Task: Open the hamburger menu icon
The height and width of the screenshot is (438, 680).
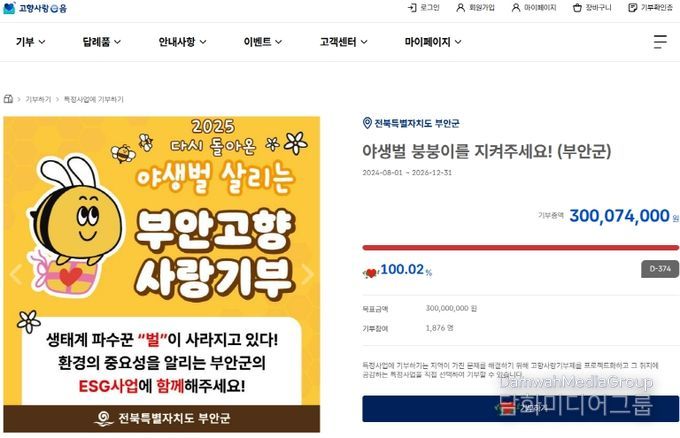Action: coord(660,42)
